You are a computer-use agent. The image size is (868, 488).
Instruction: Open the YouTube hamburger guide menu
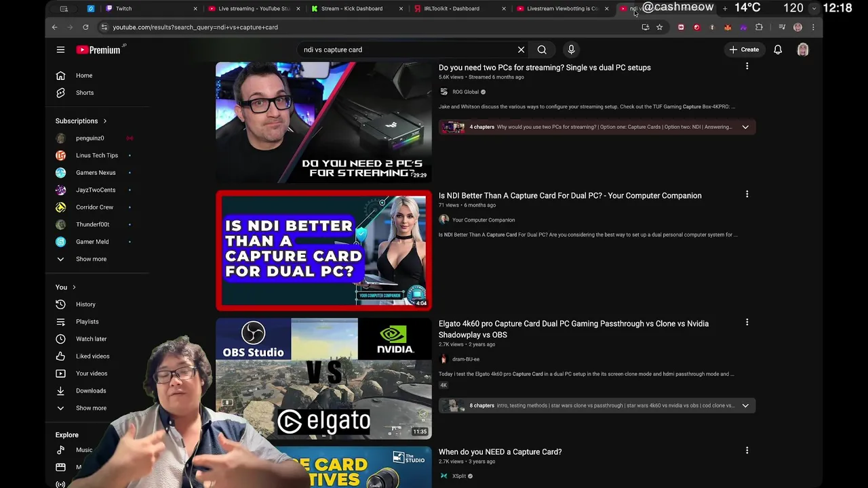tap(60, 49)
